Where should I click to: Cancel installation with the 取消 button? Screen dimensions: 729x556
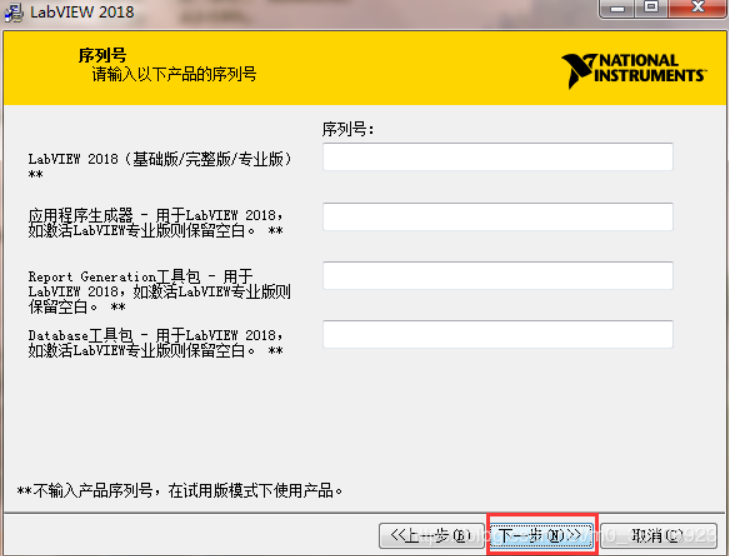(x=659, y=536)
